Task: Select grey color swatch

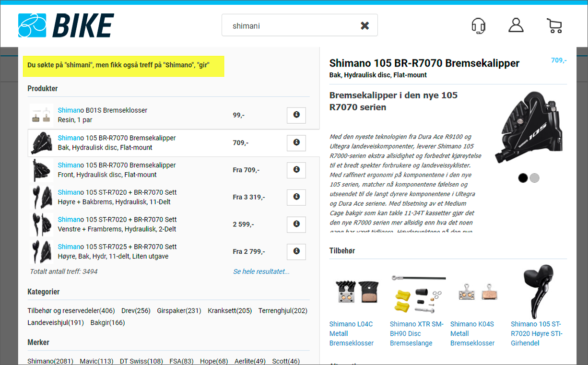Action: click(x=535, y=178)
